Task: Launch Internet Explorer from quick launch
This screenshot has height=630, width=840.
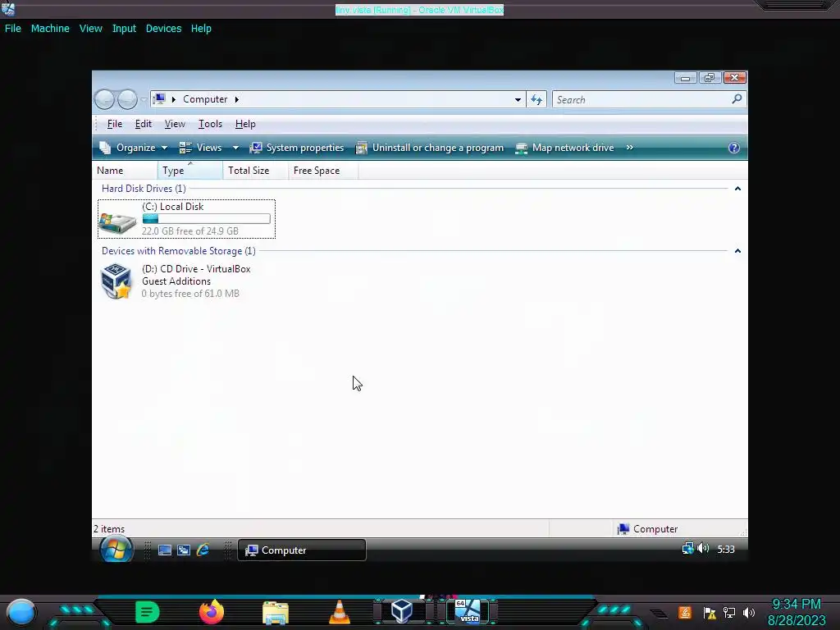Action: [x=203, y=550]
